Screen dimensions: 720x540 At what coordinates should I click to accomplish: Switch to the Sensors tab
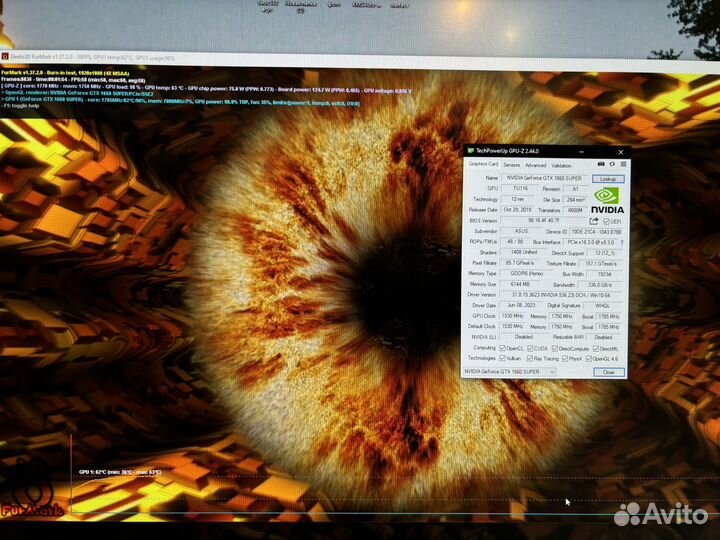click(x=511, y=165)
